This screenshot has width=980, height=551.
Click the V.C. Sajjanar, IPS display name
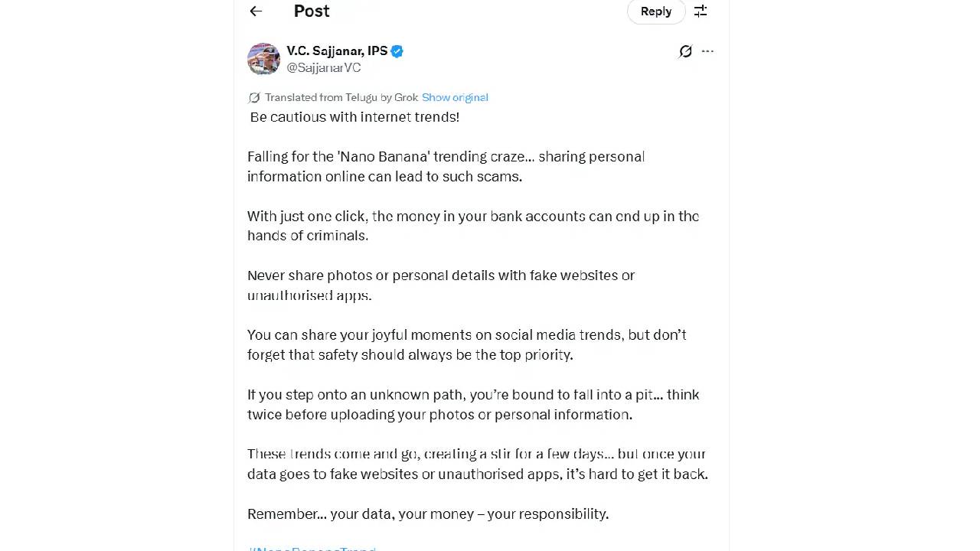pos(337,51)
